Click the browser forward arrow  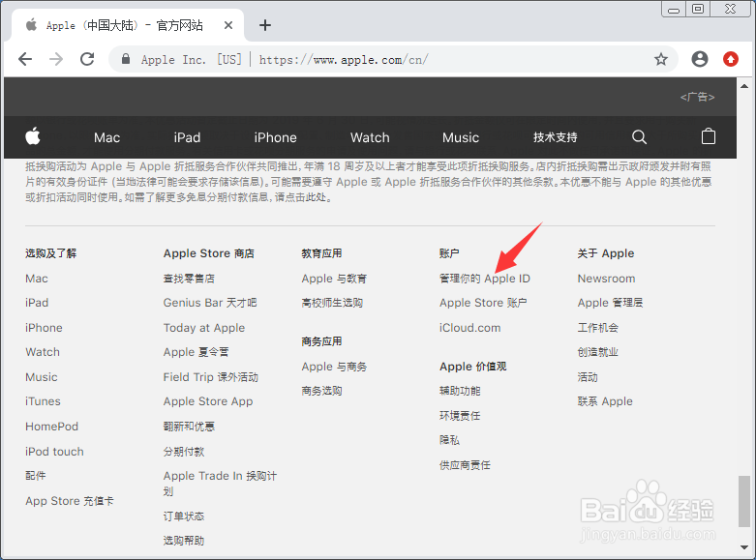coord(56,59)
